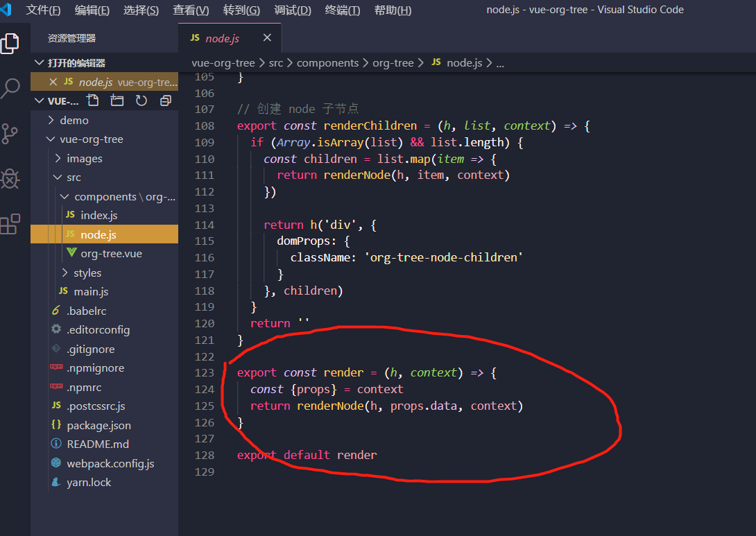Open the 终端(T) menu
756x536 pixels.
343,10
